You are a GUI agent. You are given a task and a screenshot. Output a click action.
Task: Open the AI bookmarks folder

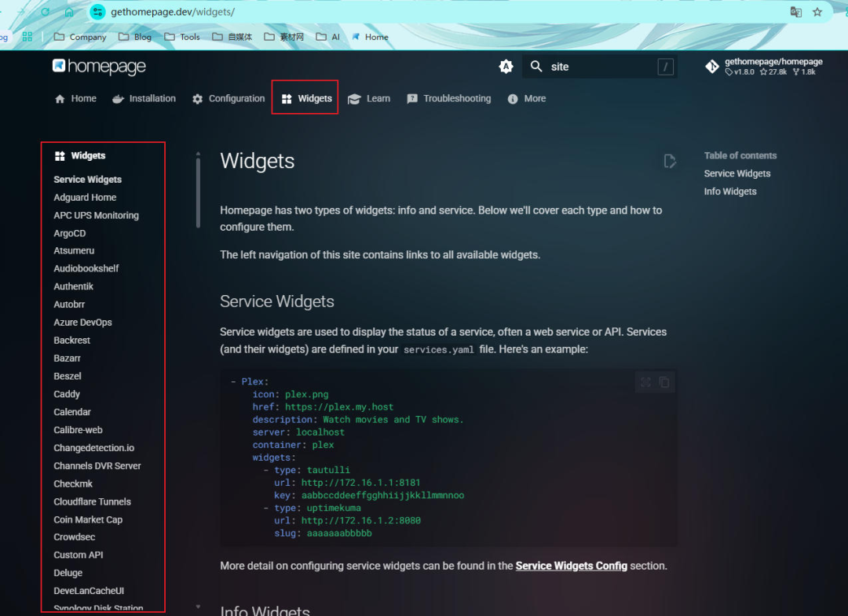[x=328, y=37]
